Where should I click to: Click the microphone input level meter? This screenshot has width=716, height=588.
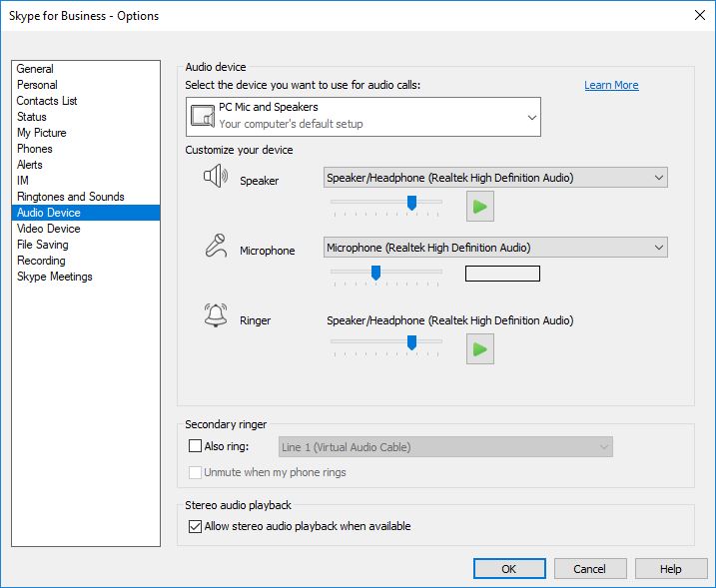tap(502, 274)
